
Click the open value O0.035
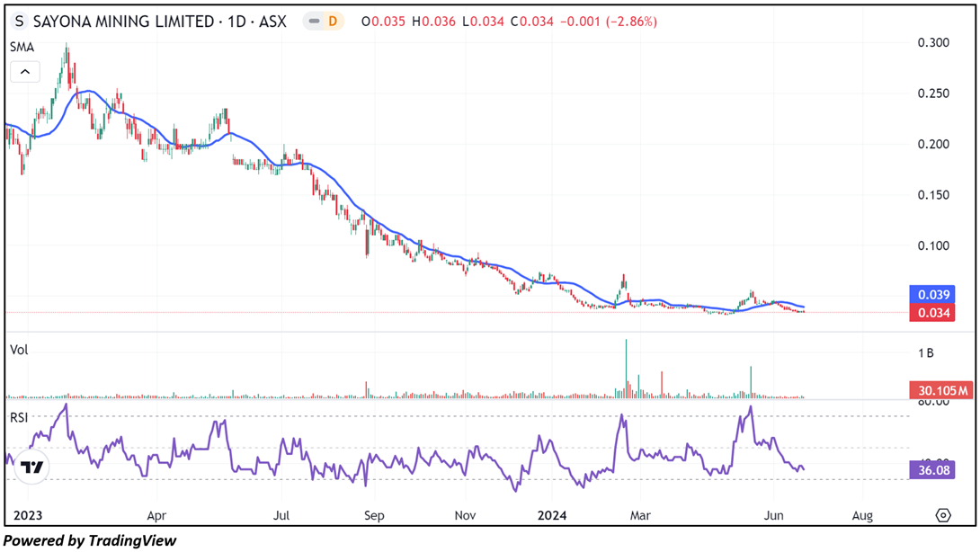point(383,22)
